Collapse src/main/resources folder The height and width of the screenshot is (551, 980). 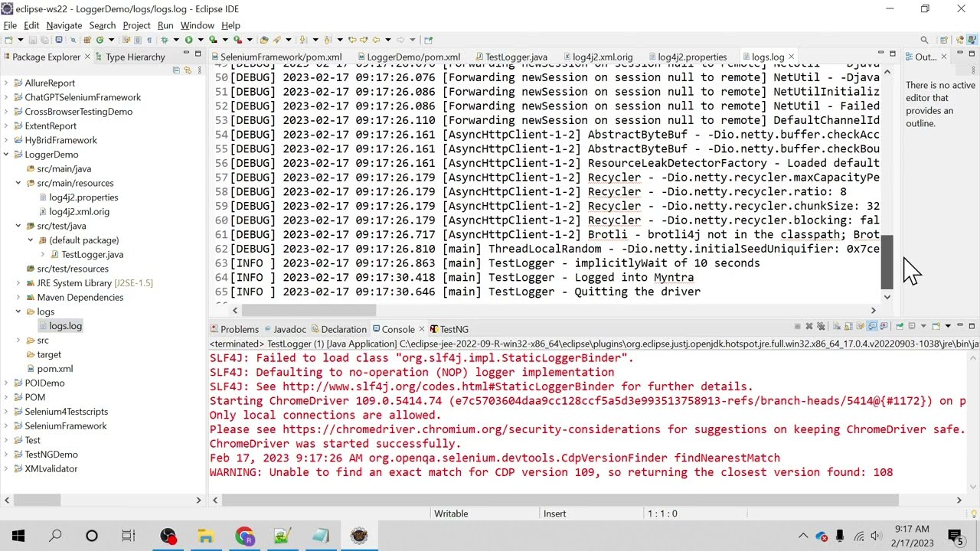coord(18,183)
